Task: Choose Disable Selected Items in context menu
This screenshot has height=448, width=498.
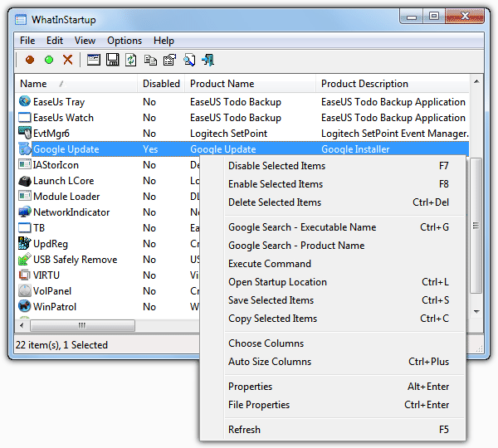Action: [x=276, y=166]
